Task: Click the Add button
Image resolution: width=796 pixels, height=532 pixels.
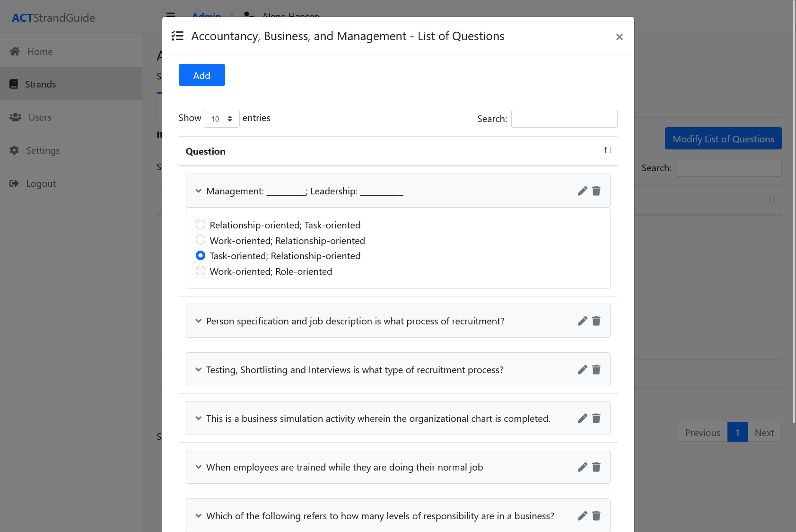Action: click(201, 75)
